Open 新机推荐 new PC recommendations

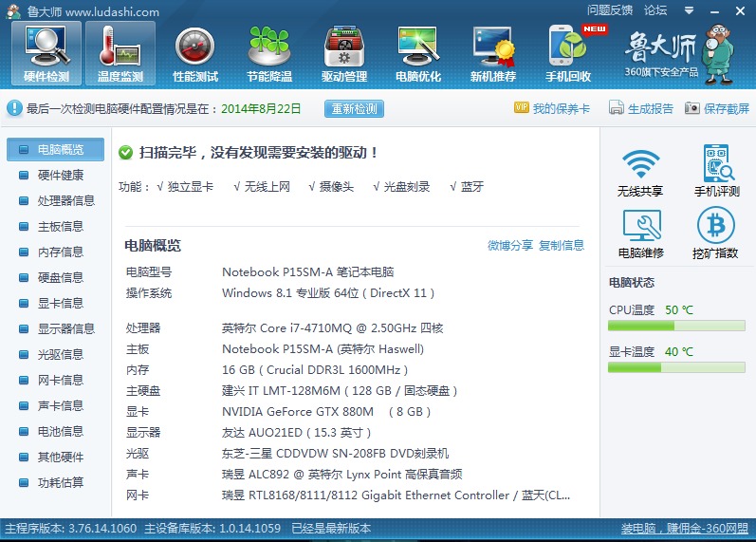492,55
